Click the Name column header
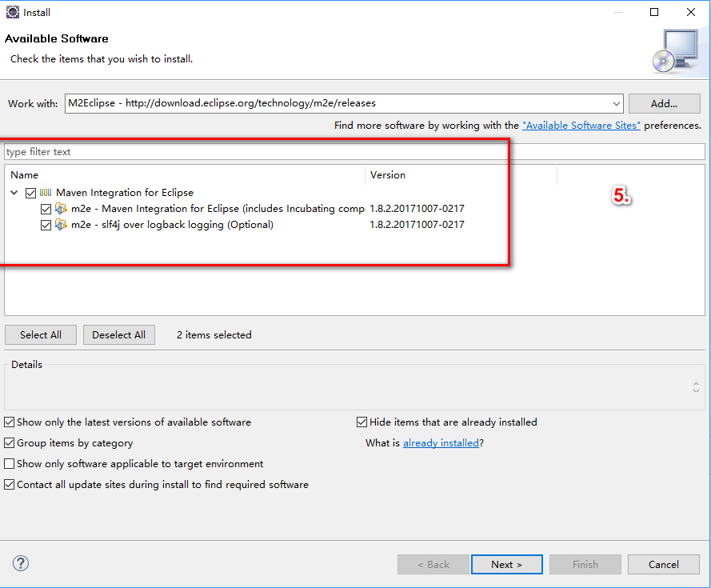Screen dimensions: 711x588 185,175
